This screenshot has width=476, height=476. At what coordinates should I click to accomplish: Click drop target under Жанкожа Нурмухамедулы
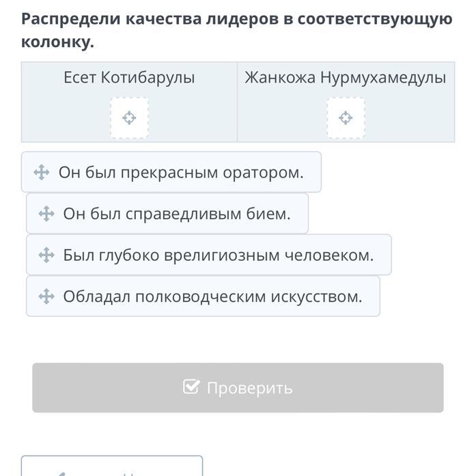coord(346,118)
